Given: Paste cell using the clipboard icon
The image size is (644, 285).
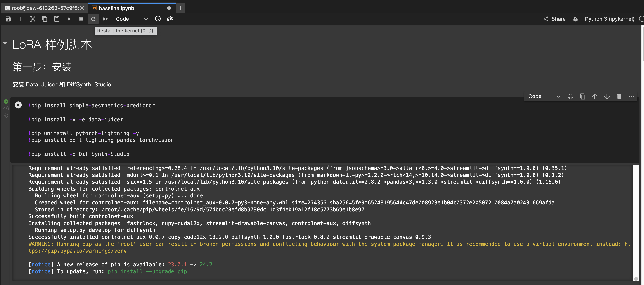Looking at the screenshot, I should coord(57,19).
